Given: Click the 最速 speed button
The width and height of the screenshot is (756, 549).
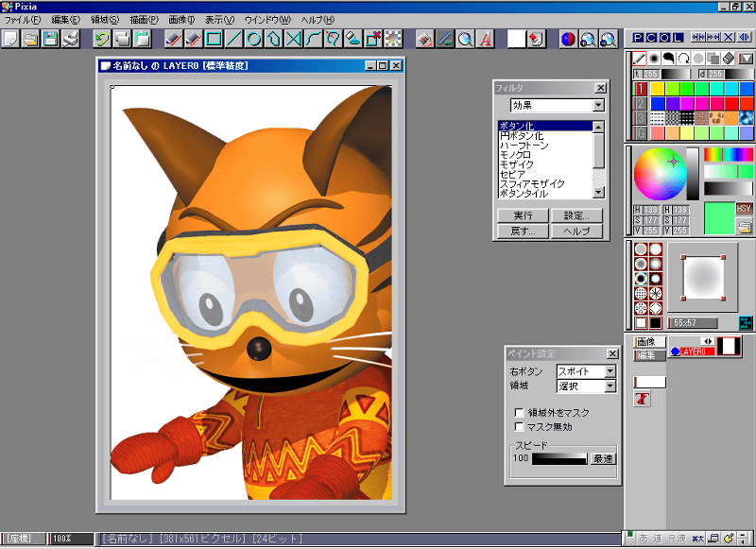Looking at the screenshot, I should pyautogui.click(x=603, y=459).
